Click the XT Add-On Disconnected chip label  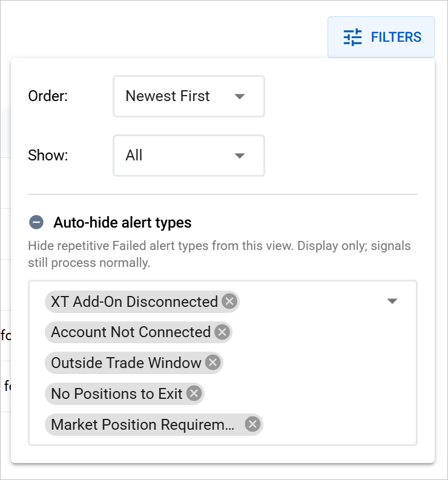134,301
